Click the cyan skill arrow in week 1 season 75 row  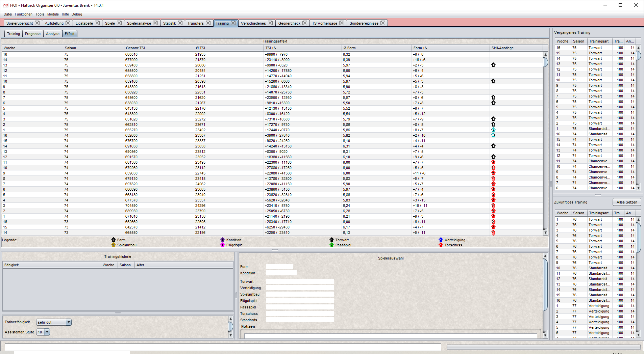pyautogui.click(x=494, y=130)
